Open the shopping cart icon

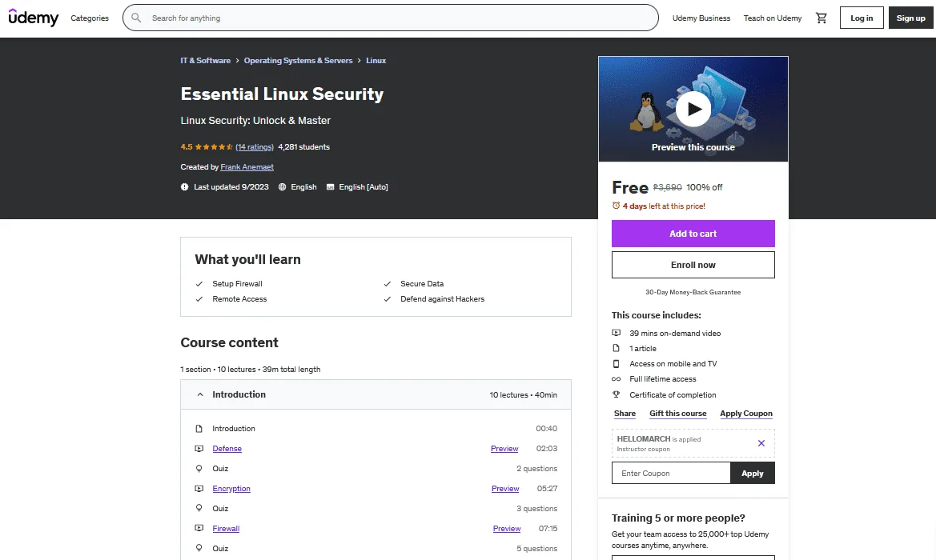822,18
